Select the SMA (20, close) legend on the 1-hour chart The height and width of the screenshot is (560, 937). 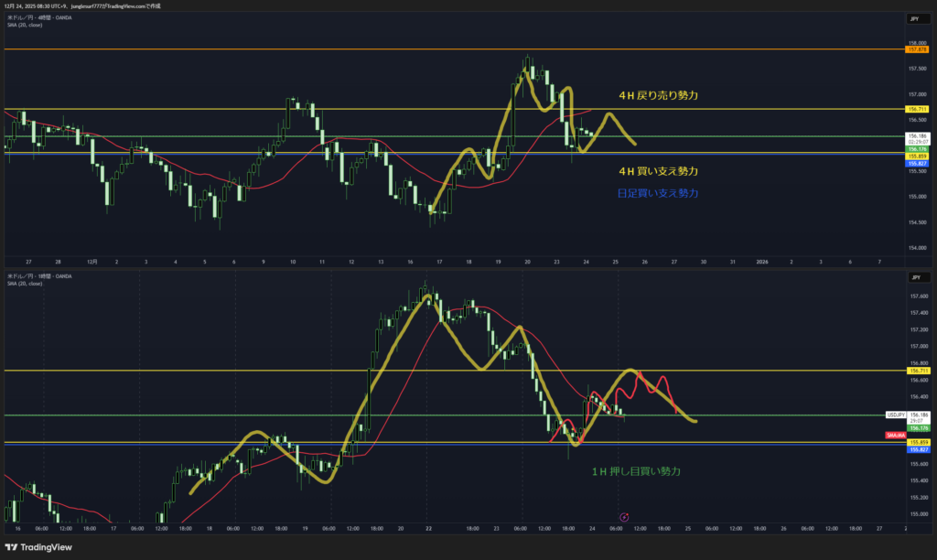(x=26, y=284)
